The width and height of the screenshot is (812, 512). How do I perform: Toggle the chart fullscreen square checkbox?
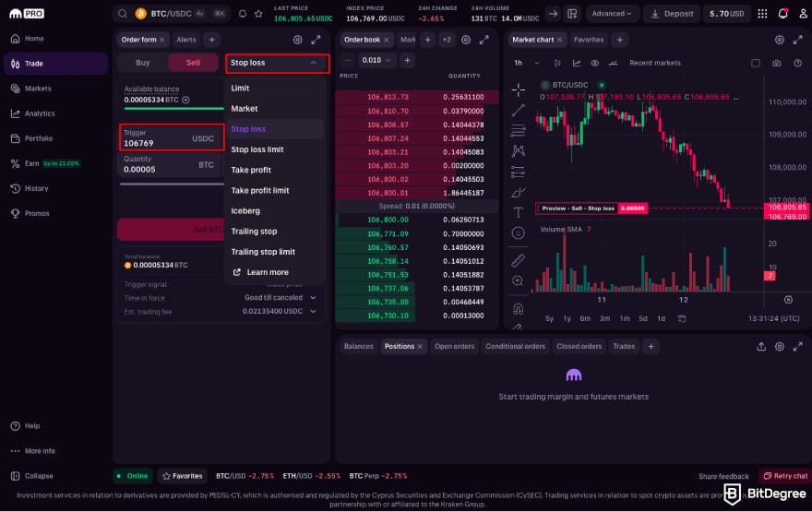(756, 63)
